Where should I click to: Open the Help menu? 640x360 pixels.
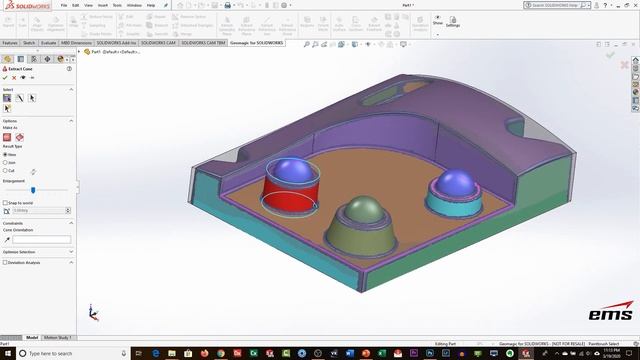click(151, 5)
